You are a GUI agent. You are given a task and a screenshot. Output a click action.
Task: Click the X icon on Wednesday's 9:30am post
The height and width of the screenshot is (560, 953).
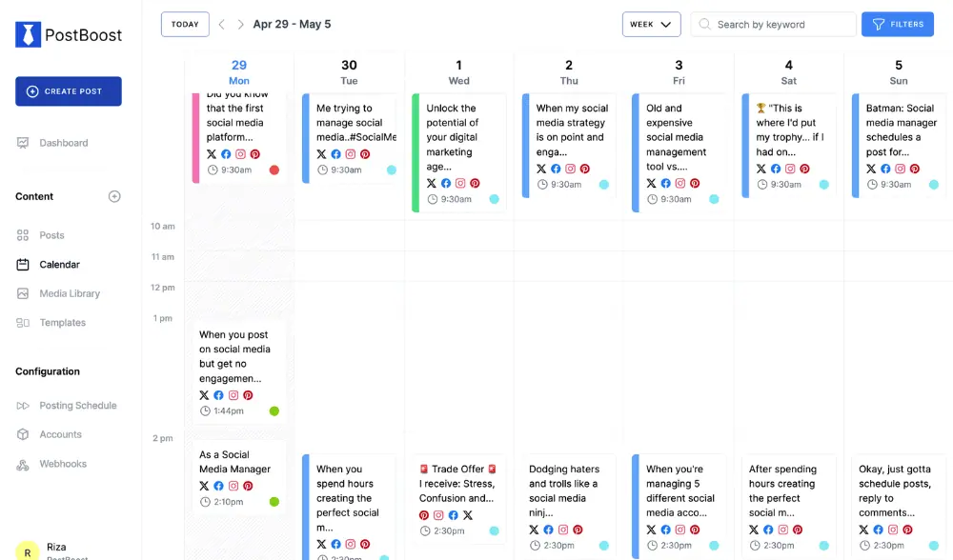pyautogui.click(x=432, y=183)
